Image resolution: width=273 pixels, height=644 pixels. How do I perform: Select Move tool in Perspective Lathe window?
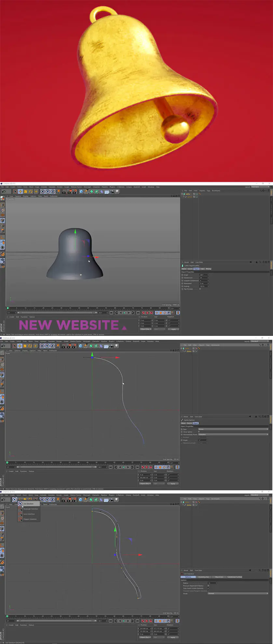(x=20, y=192)
